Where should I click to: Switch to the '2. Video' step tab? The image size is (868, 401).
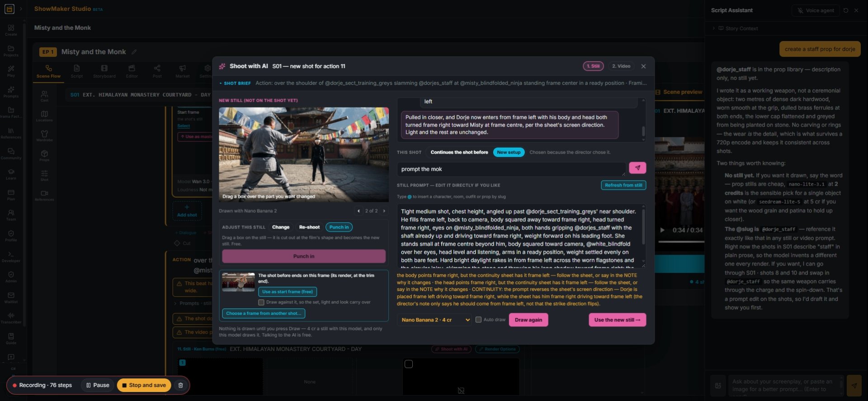pyautogui.click(x=621, y=66)
